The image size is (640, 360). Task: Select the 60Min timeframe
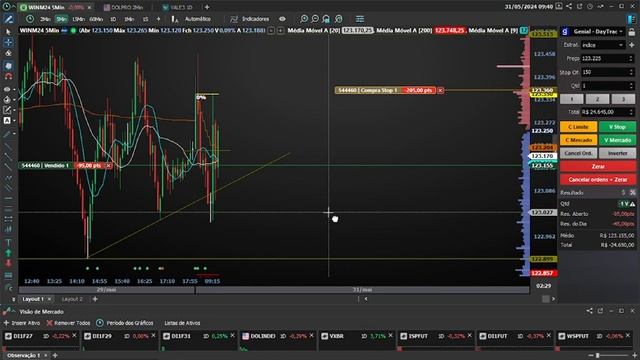pos(96,19)
